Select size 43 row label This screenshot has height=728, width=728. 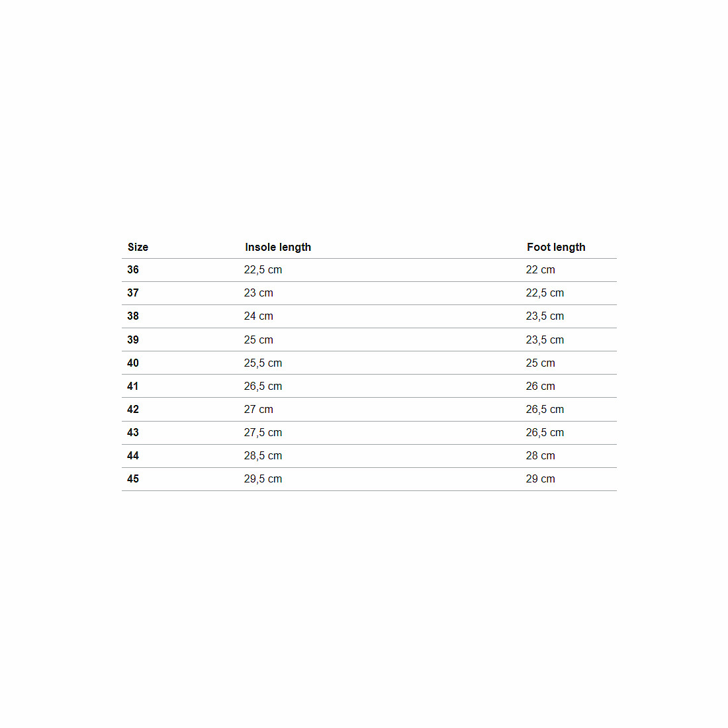133,433
